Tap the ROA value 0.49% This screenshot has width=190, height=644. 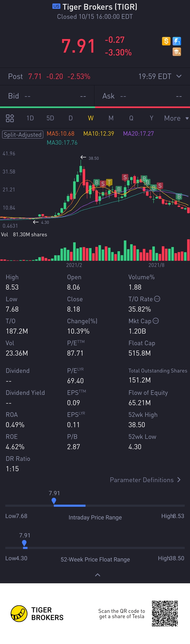coord(15,425)
